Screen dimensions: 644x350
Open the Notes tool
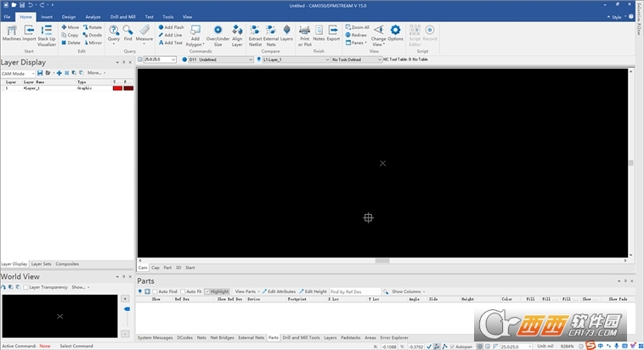tap(319, 33)
